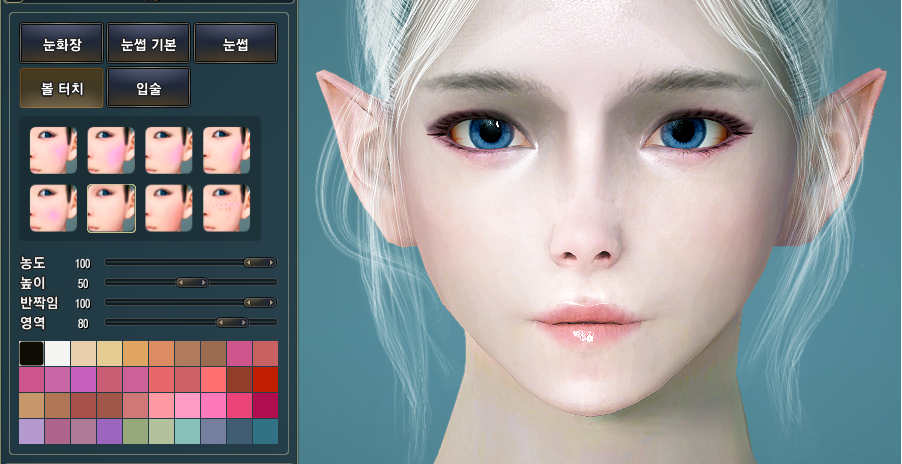This screenshot has height=464, width=902.
Task: Pick the darker sage green swatch
Action: pyautogui.click(x=136, y=431)
